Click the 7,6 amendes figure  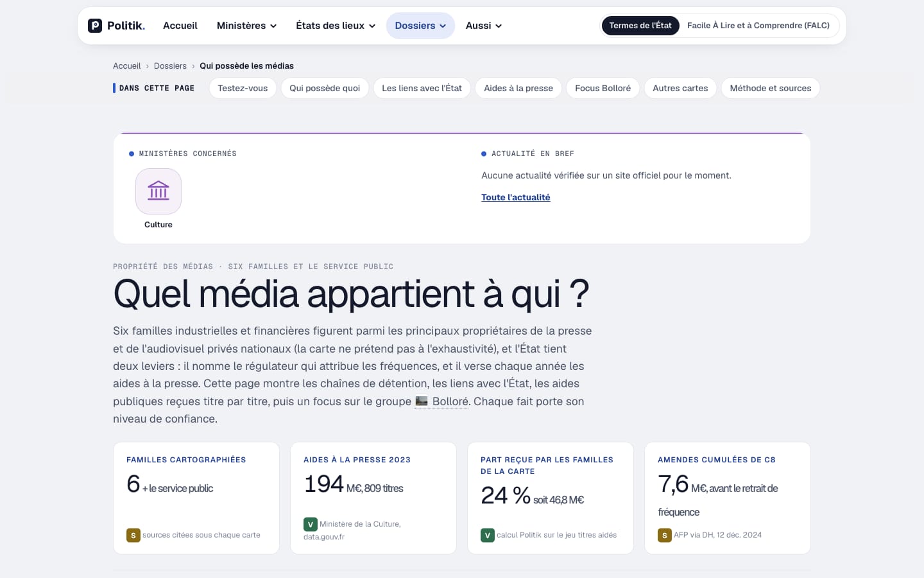[673, 484]
